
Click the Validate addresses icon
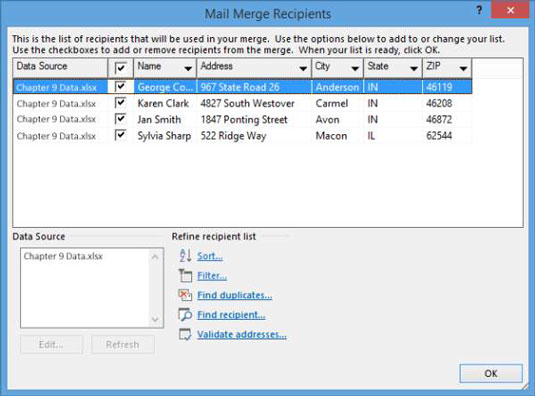[x=185, y=334]
